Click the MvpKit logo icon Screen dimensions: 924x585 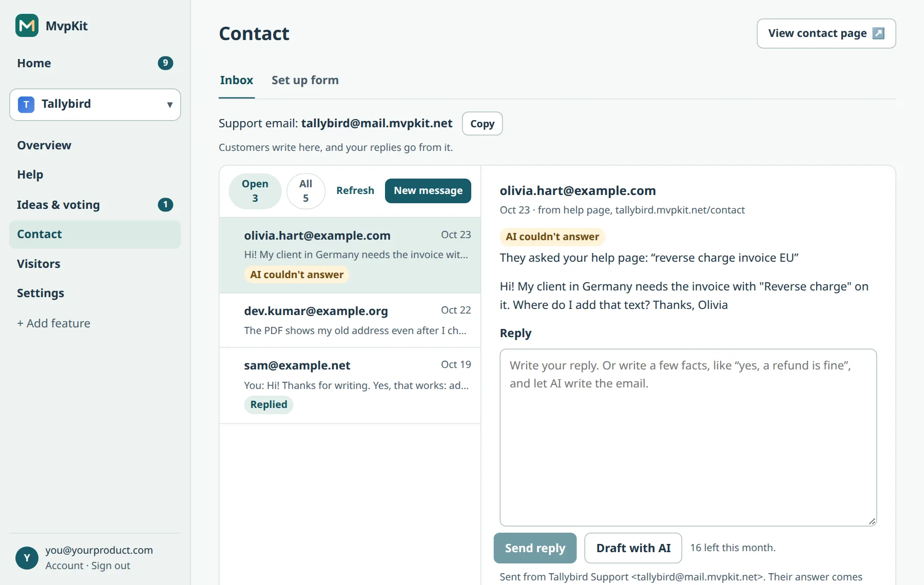point(27,26)
